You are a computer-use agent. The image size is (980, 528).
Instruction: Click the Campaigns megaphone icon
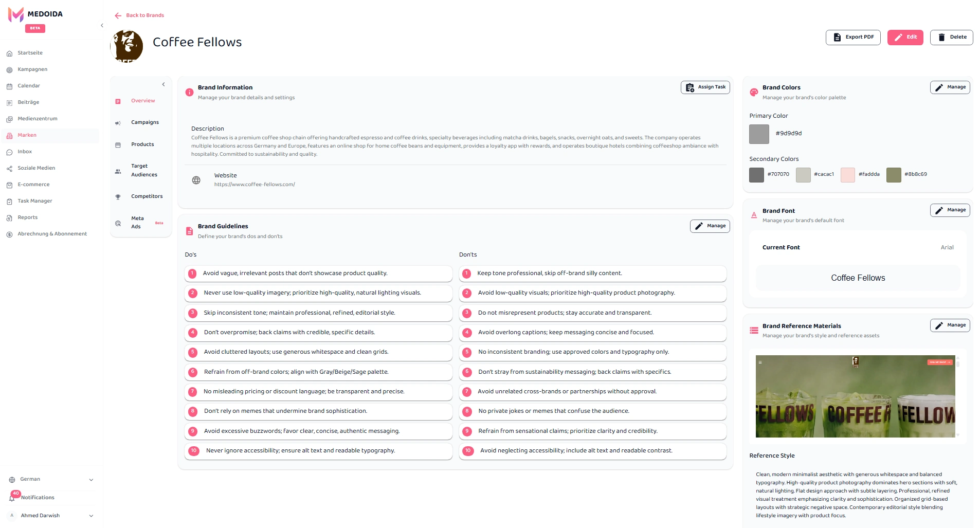click(x=118, y=123)
